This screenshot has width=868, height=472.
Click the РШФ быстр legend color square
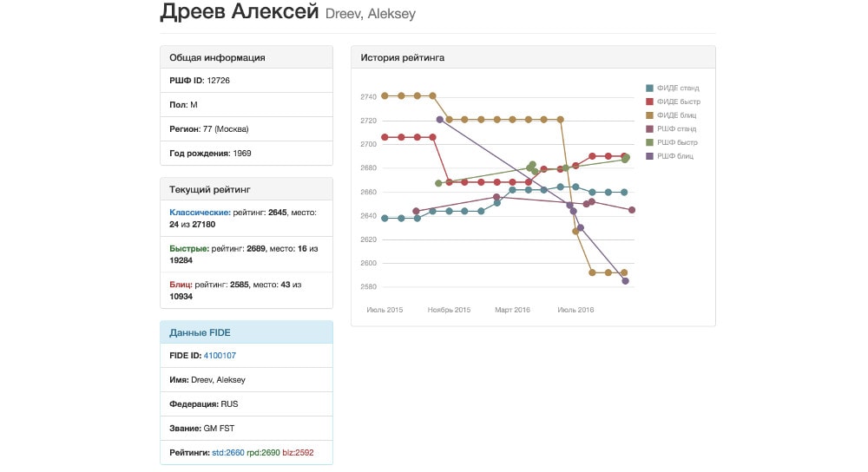(x=650, y=142)
